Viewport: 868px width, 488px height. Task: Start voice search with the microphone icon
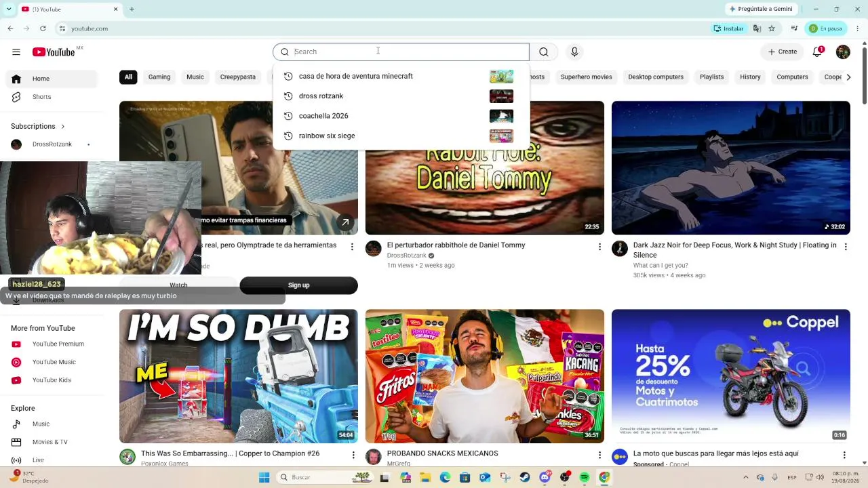point(574,52)
